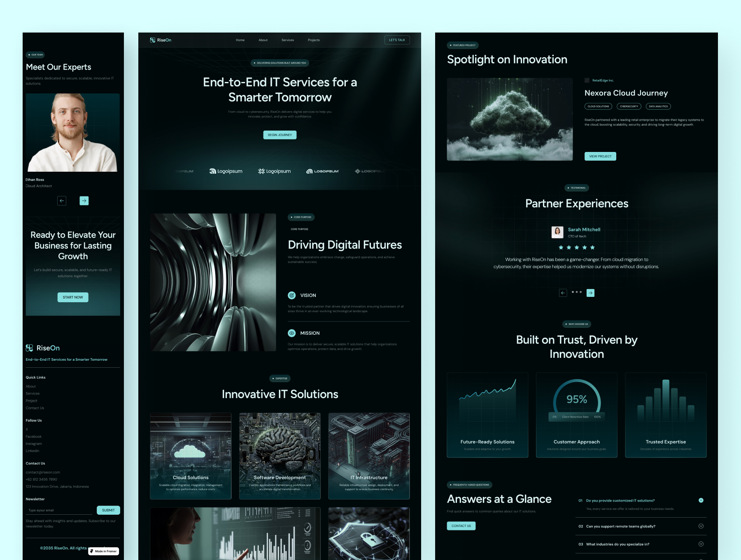This screenshot has width=741, height=560.
Task: Click the Nexora Cloud Journey project image
Action: click(510, 119)
